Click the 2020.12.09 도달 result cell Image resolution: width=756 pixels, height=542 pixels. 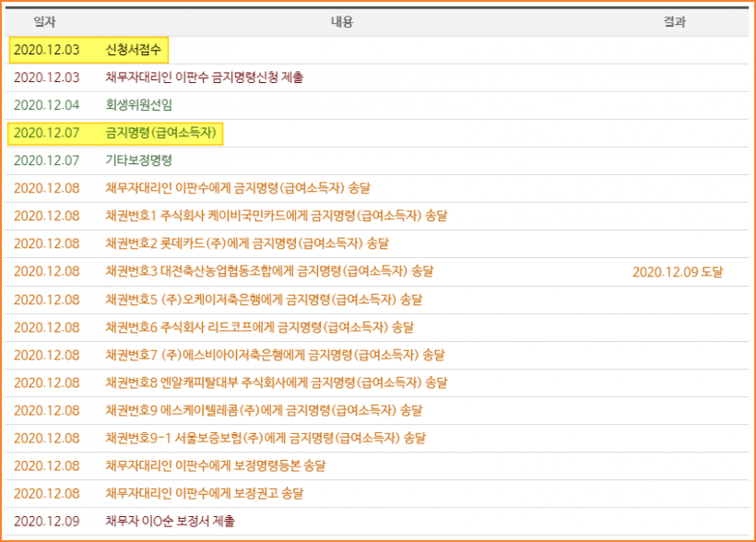pyautogui.click(x=678, y=272)
